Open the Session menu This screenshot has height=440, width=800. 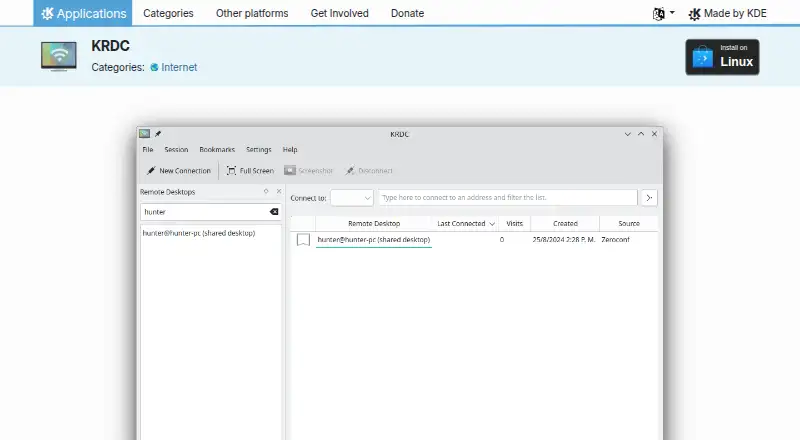point(176,150)
